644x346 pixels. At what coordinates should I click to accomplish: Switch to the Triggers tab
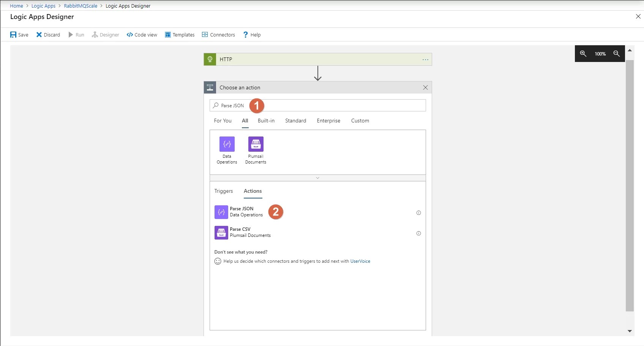tap(224, 191)
